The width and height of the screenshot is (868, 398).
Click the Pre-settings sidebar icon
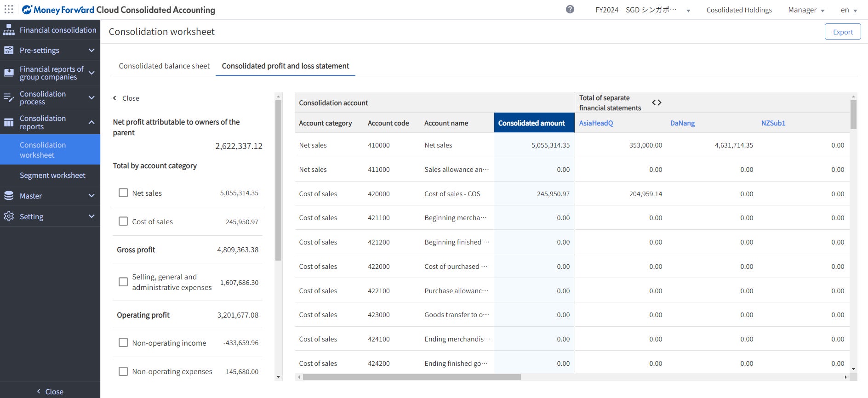(x=9, y=50)
